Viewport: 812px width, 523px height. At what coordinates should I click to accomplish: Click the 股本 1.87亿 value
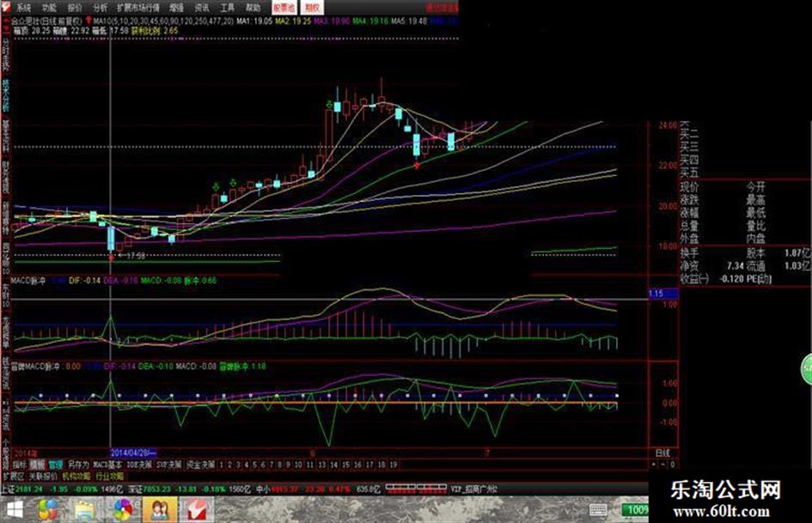coord(797,253)
